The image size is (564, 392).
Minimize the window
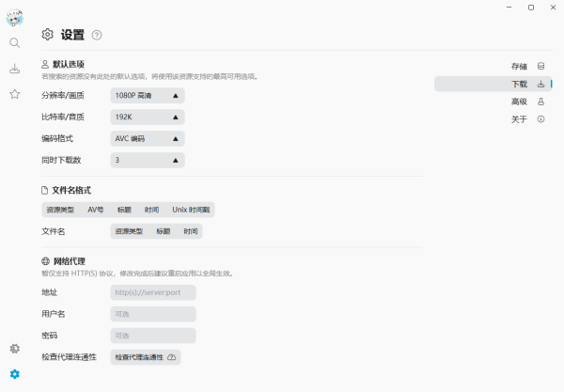pyautogui.click(x=509, y=8)
